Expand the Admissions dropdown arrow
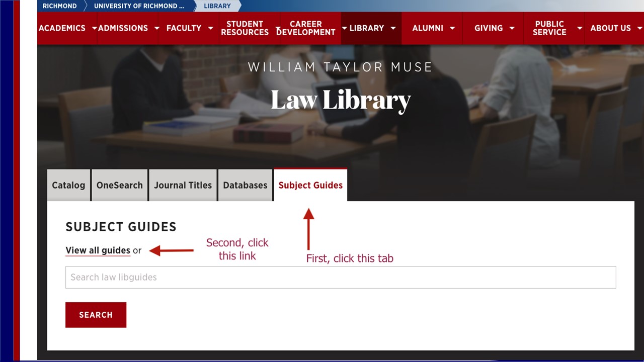The image size is (644, 362). [x=156, y=28]
